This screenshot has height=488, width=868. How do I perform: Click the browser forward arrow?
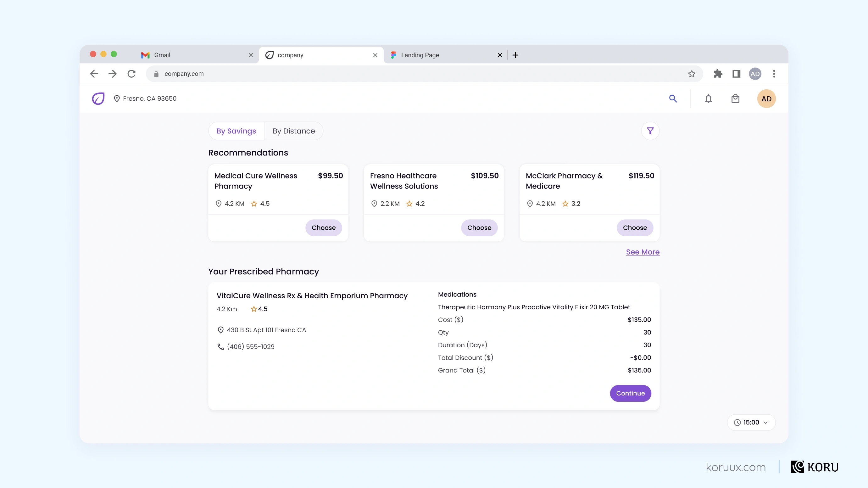(113, 74)
